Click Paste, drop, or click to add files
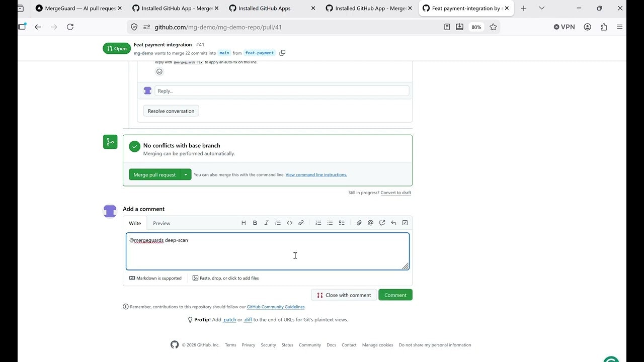Screen dimensions: 644x362 (x=225, y=278)
